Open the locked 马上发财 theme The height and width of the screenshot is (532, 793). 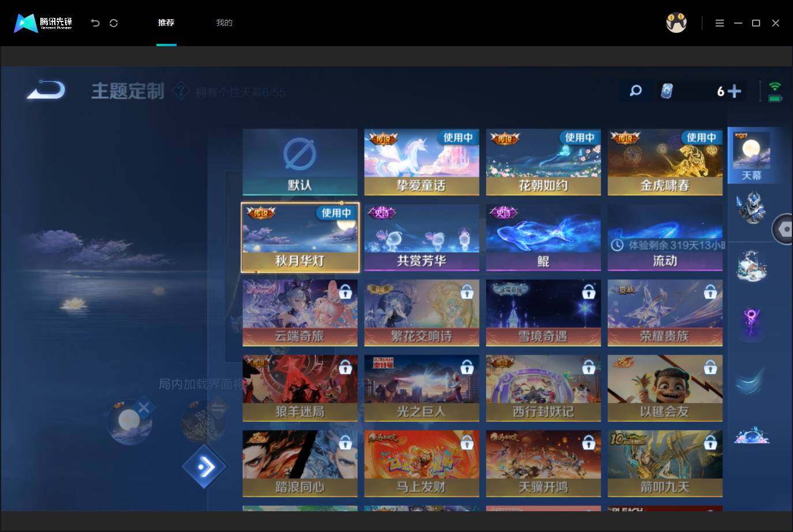point(421,463)
